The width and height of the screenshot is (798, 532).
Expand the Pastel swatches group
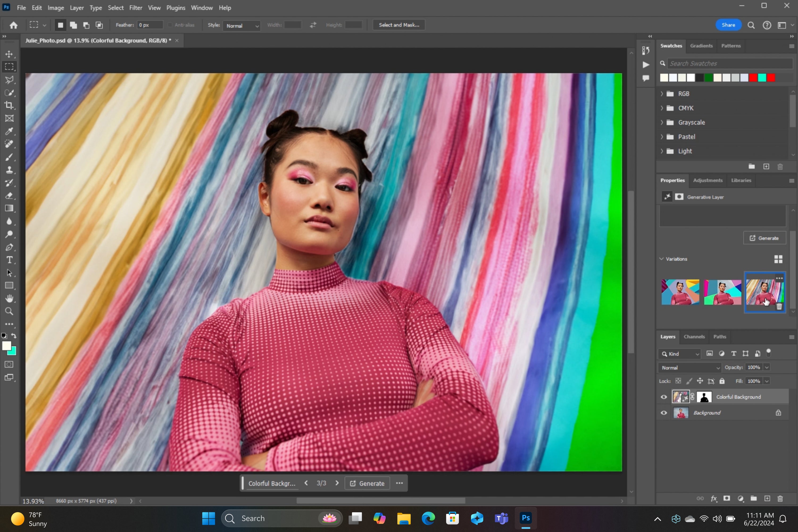pyautogui.click(x=663, y=136)
